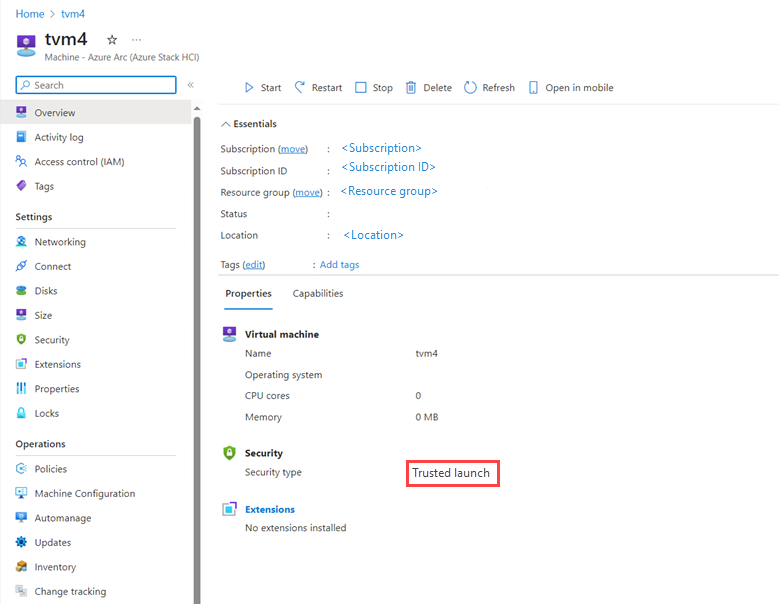Click the Restart arrow icon
The width and height of the screenshot is (779, 604).
point(300,87)
